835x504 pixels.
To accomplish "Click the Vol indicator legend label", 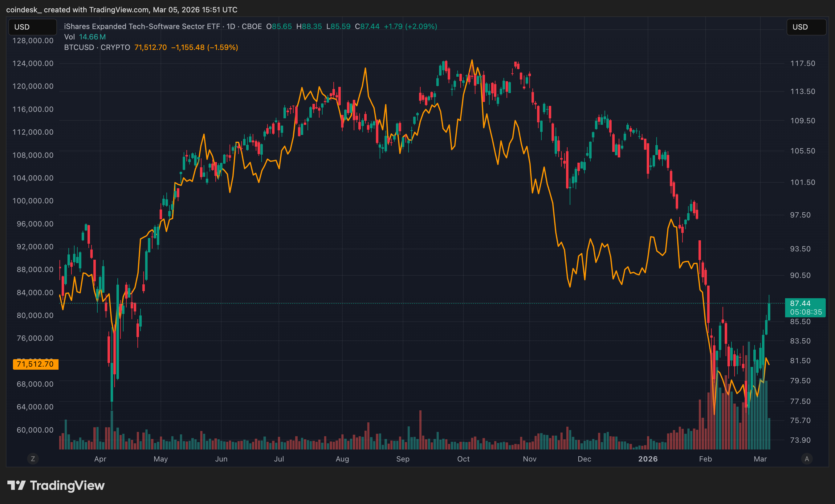I will pyautogui.click(x=69, y=37).
